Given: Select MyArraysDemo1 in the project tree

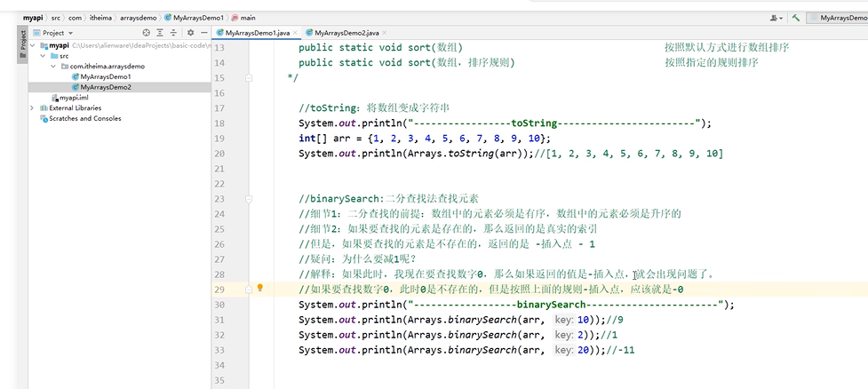Looking at the screenshot, I should [105, 77].
